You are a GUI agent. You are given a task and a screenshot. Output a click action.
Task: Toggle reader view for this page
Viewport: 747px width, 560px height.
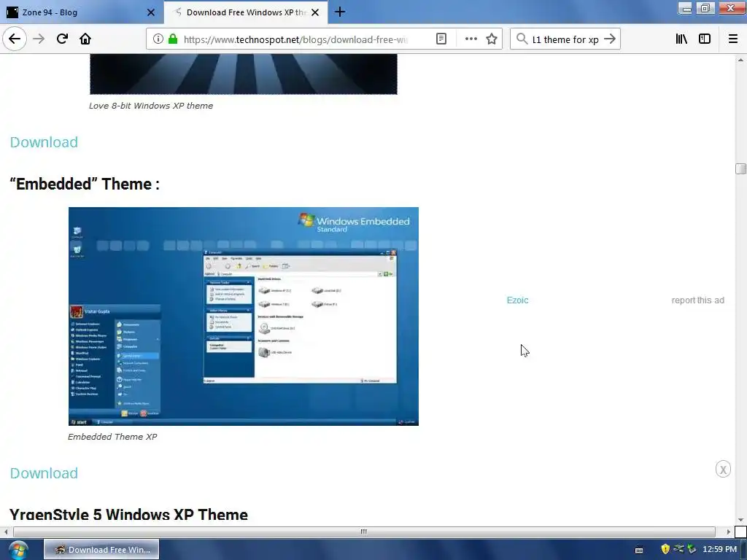click(441, 39)
